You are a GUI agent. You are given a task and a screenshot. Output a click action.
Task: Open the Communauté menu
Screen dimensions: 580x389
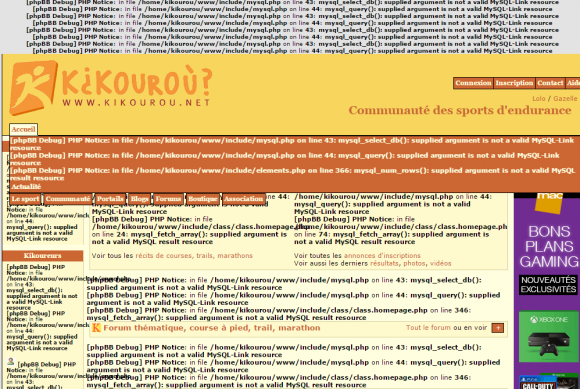pyautogui.click(x=68, y=199)
